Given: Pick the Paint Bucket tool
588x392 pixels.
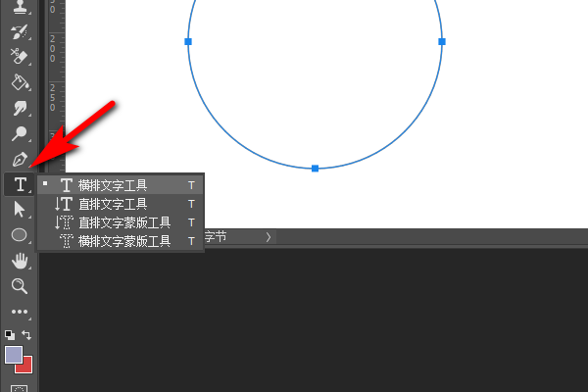Looking at the screenshot, I should click(20, 82).
